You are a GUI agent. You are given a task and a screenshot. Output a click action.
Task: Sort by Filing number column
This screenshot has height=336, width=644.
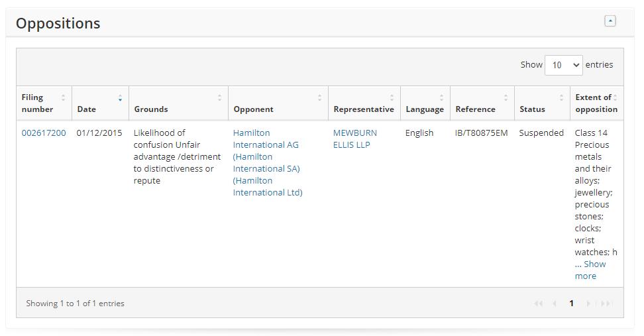(x=44, y=103)
